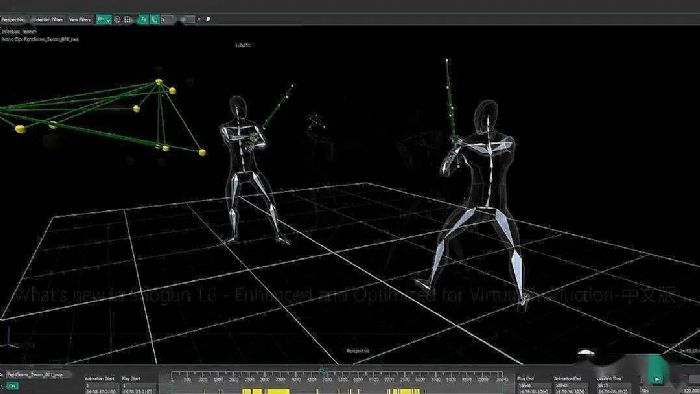Expand the green checkmark view dropdown in toolbar
Viewport: 700px width, 394px height.
pyautogui.click(x=104, y=20)
